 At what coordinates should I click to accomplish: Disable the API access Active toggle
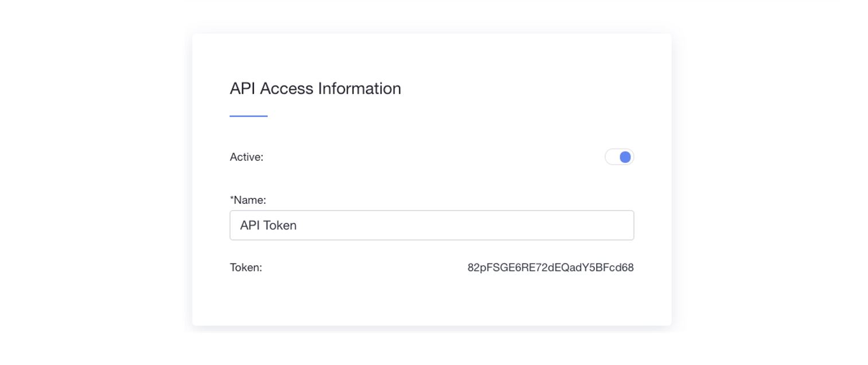coord(619,157)
